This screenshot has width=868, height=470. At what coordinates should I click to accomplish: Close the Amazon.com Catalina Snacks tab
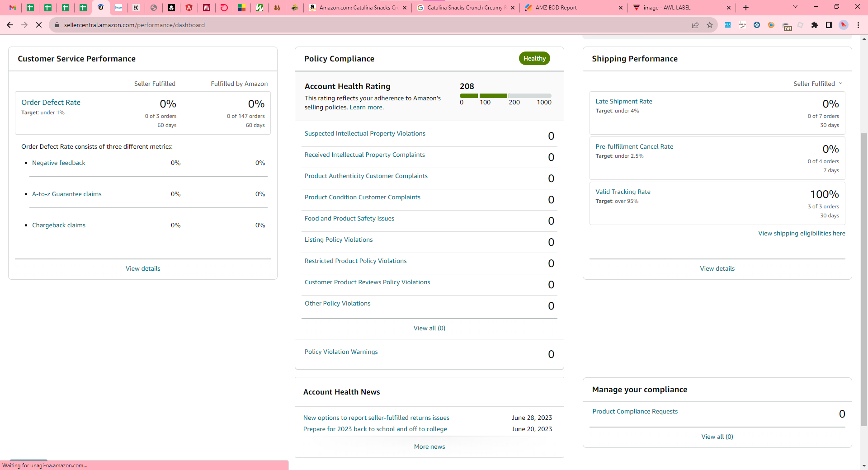(405, 8)
